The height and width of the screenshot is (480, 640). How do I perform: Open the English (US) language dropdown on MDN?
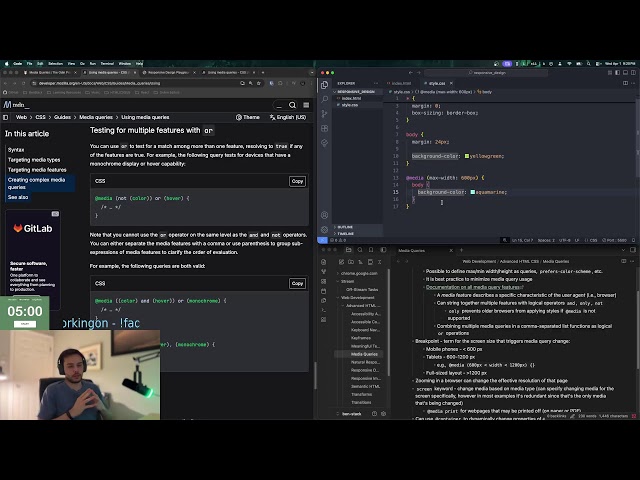point(288,117)
